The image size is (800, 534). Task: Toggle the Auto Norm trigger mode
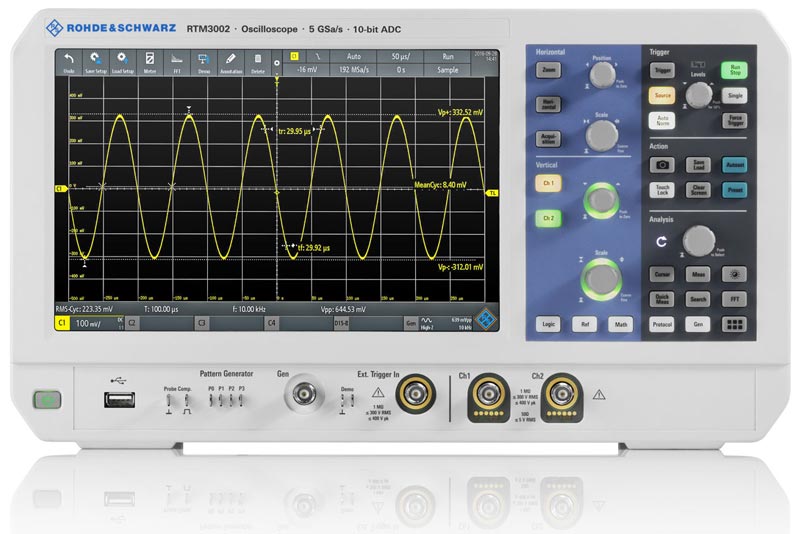point(662,121)
